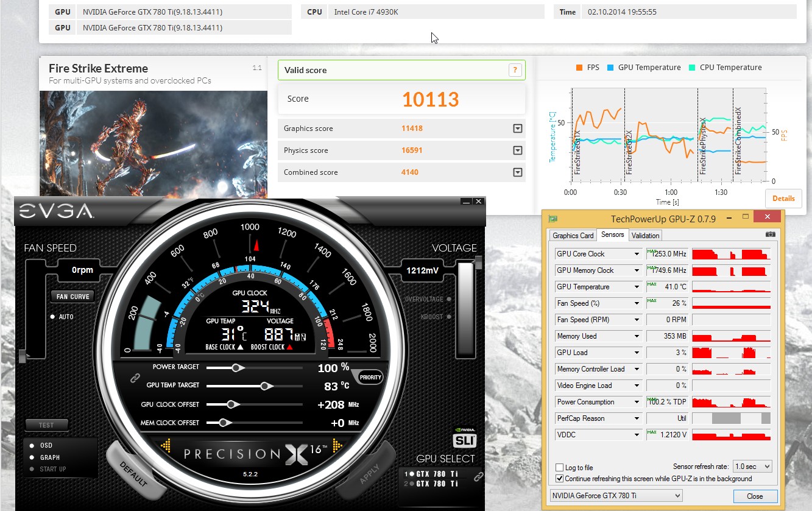Click the Close button in GPU-Z
The image size is (812, 511).
755,496
